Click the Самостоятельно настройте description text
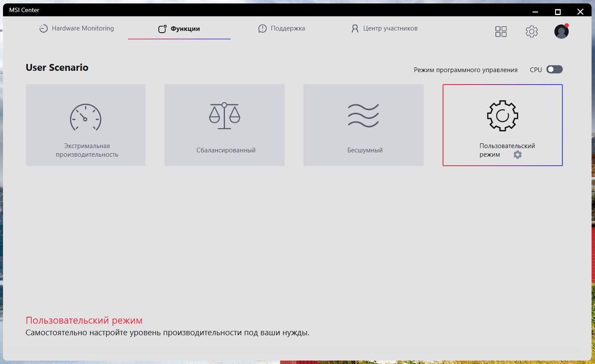This screenshot has width=595, height=364. tap(167, 333)
